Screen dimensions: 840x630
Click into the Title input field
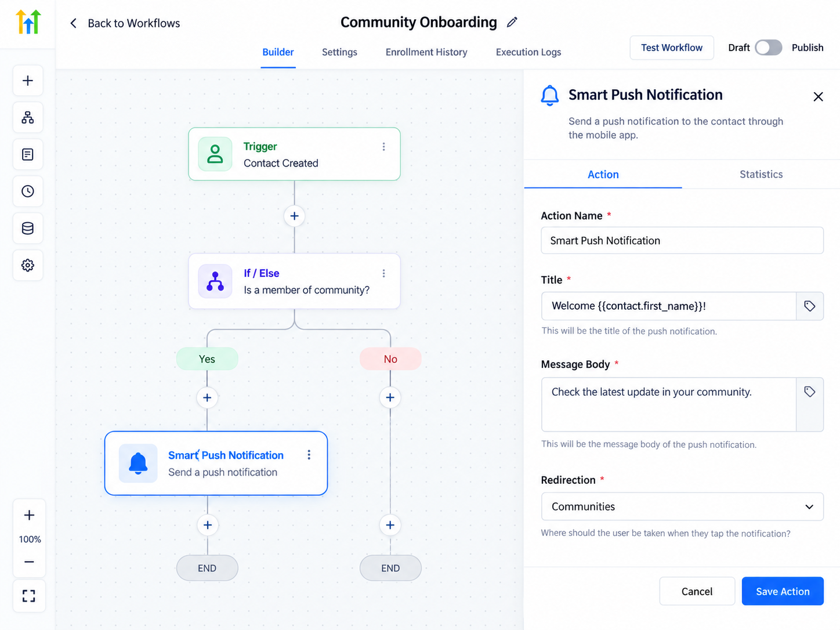(x=668, y=306)
